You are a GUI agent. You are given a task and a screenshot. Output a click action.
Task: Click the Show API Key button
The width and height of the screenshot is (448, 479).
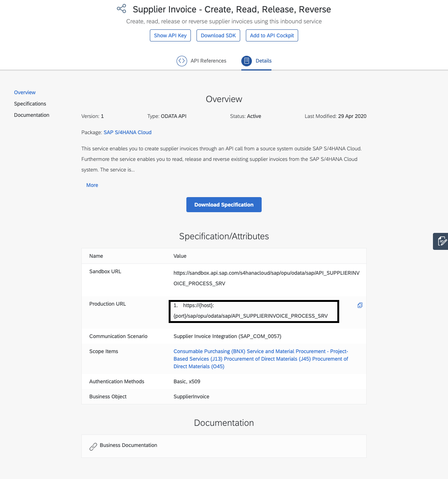[170, 35]
